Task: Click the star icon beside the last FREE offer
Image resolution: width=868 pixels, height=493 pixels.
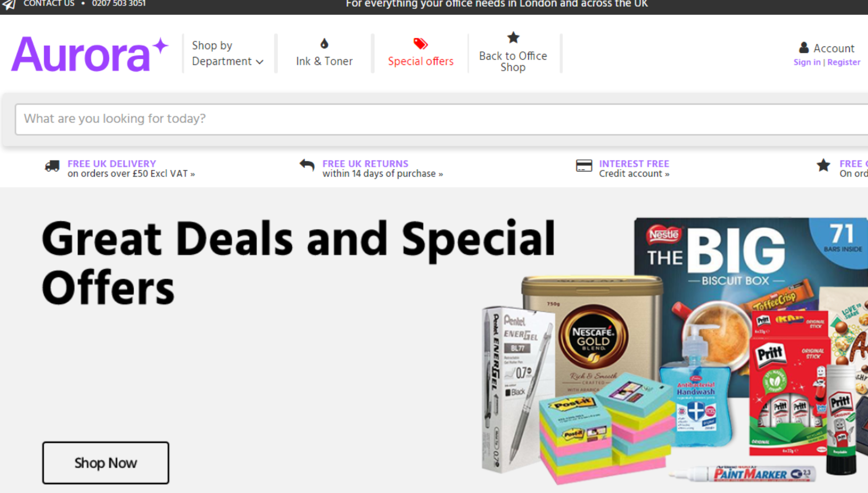Action: pyautogui.click(x=823, y=165)
